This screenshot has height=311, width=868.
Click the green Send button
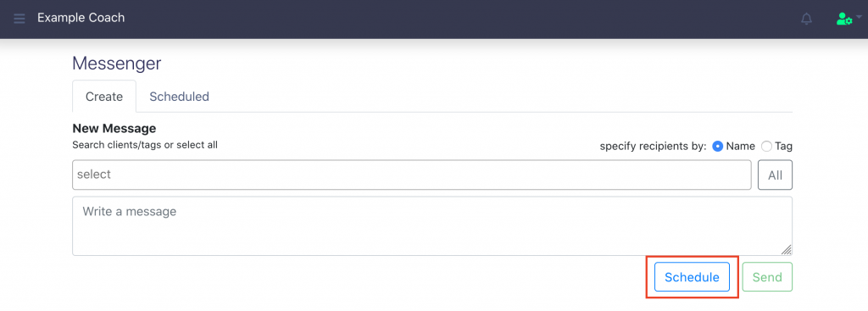[767, 277]
